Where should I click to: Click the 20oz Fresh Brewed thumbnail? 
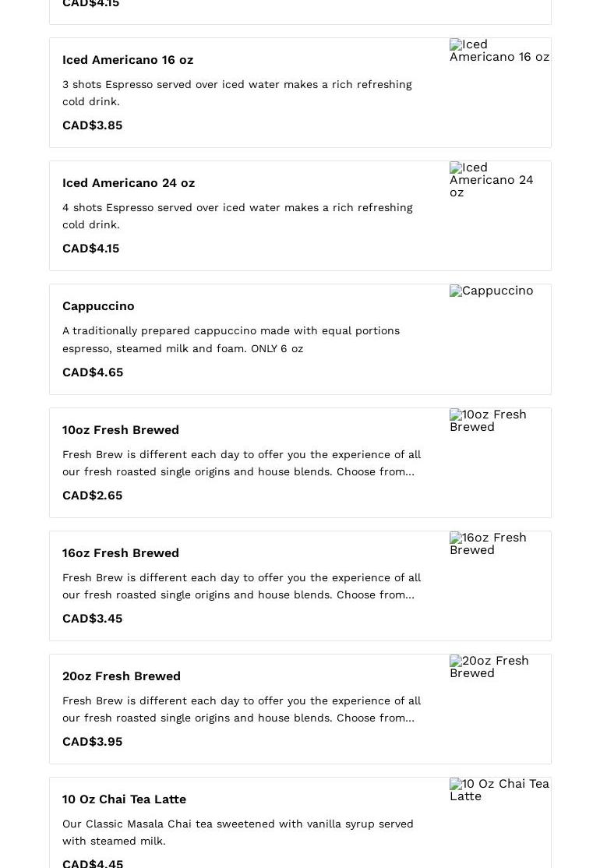tap(489, 667)
